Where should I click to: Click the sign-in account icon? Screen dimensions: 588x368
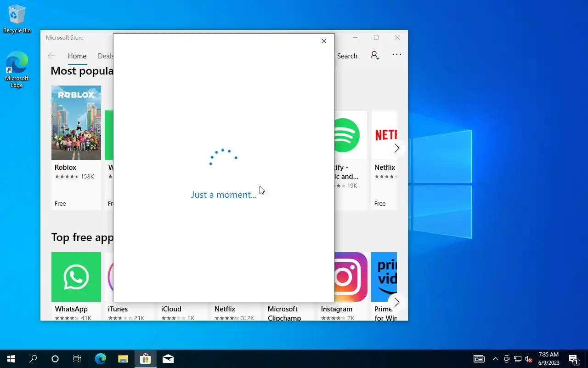(375, 56)
